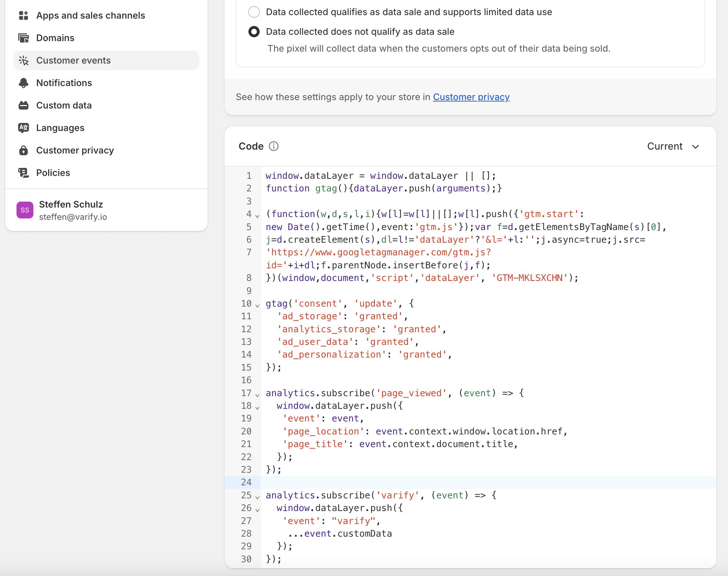The height and width of the screenshot is (576, 728).
Task: Click 'ad_storage' key on line 11
Action: click(310, 316)
